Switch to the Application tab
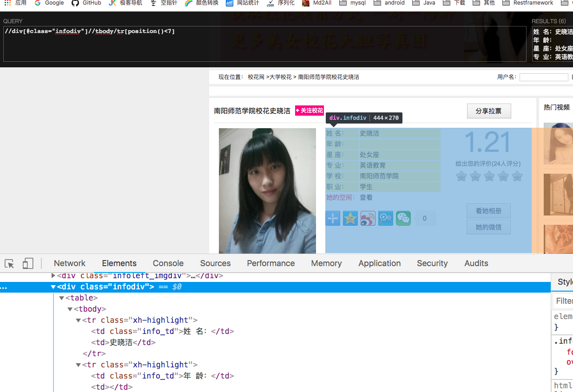Image resolution: width=573 pixels, height=392 pixels. click(x=380, y=263)
